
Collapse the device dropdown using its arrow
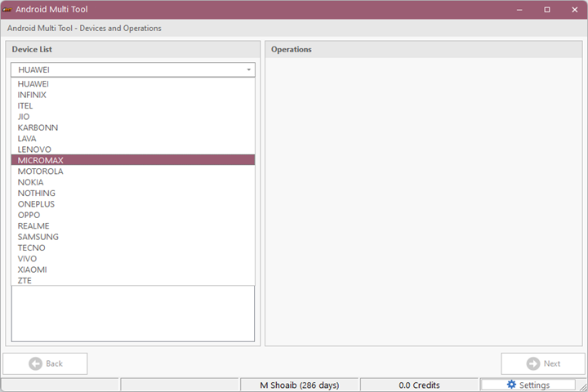[248, 70]
